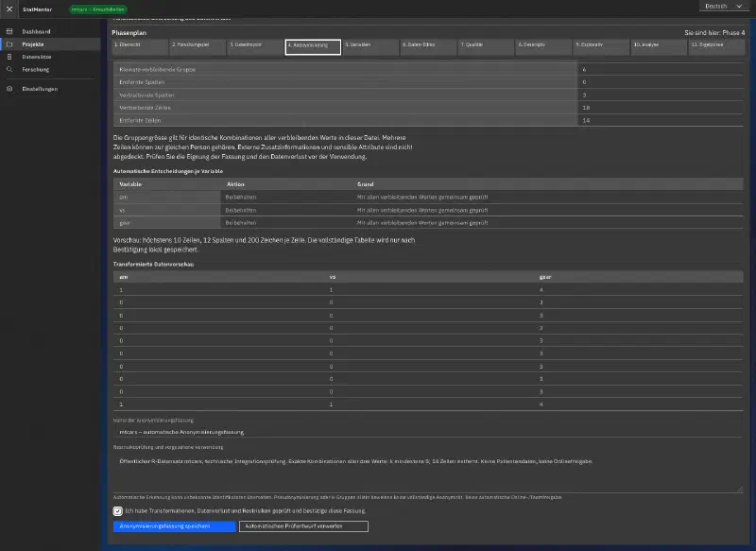
Task: Switch to phase 7 Qualität
Action: (x=486, y=46)
